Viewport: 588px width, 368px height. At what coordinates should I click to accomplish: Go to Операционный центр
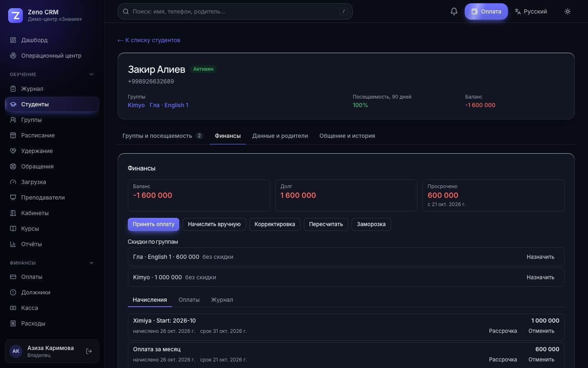[52, 56]
